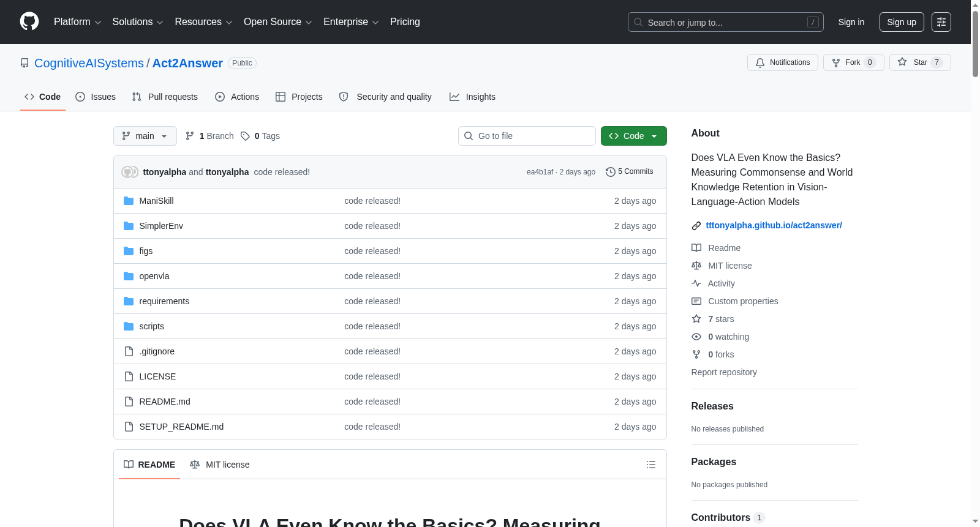This screenshot has width=980, height=527.
Task: Switch to the Projects tab
Action: [x=299, y=97]
